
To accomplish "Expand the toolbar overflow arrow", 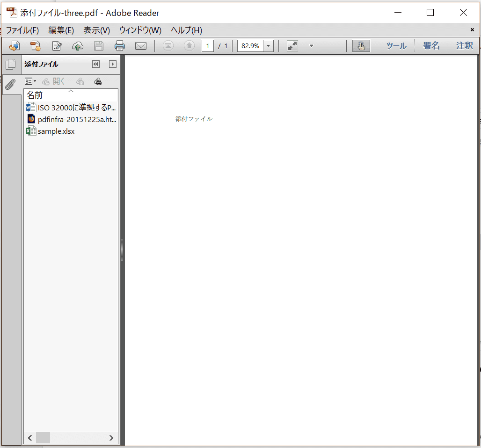I will [311, 46].
